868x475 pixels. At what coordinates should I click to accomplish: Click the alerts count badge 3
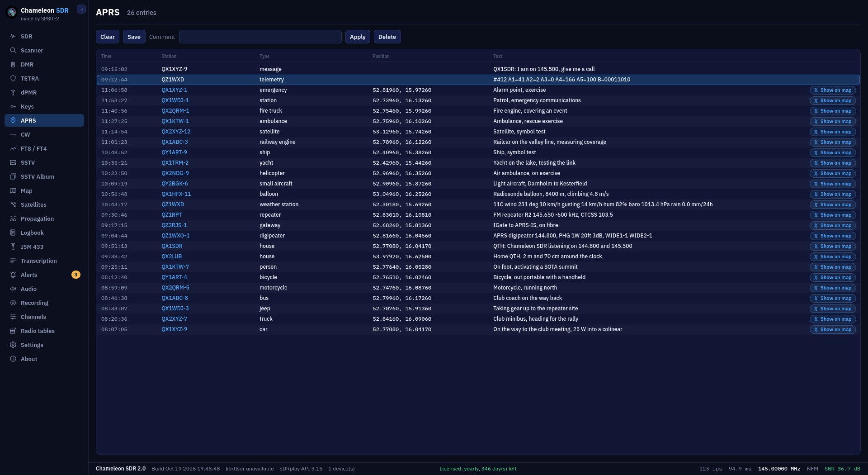tap(76, 275)
